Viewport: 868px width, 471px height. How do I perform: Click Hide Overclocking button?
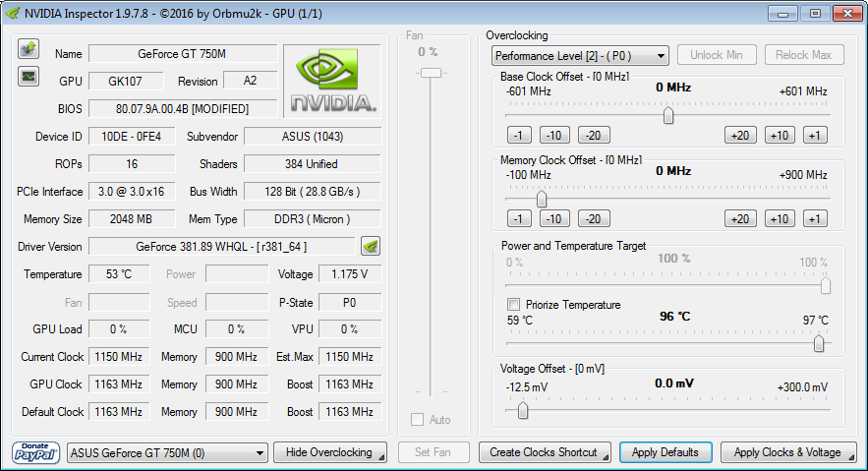pos(330,452)
